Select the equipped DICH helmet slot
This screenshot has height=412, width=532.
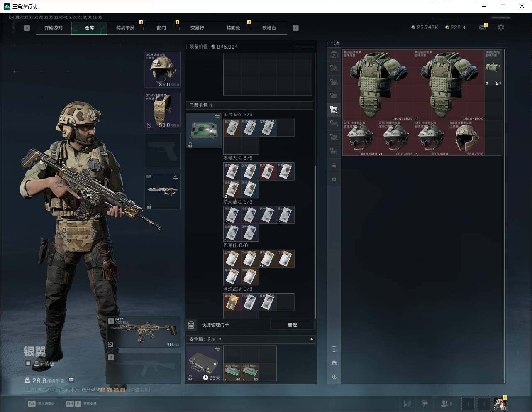coord(162,70)
